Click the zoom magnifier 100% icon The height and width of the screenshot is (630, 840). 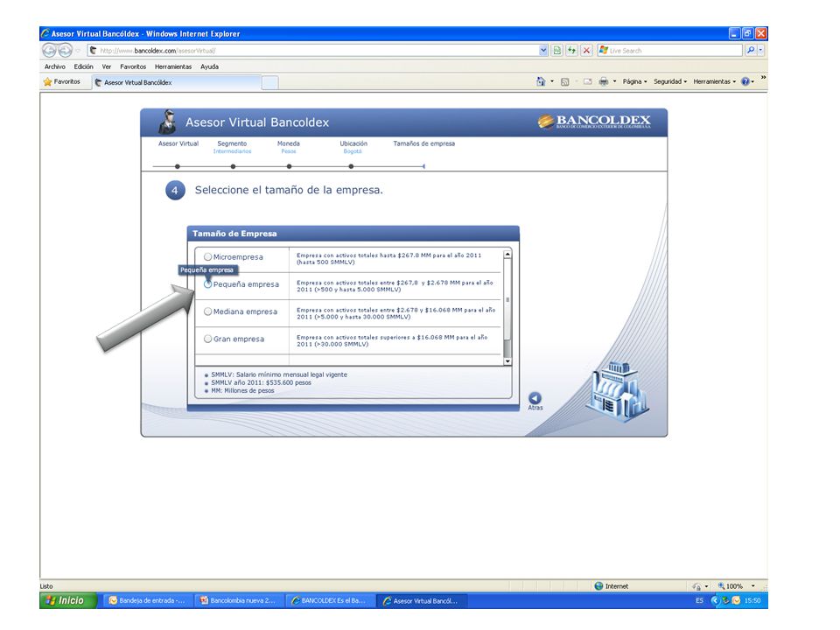(722, 586)
